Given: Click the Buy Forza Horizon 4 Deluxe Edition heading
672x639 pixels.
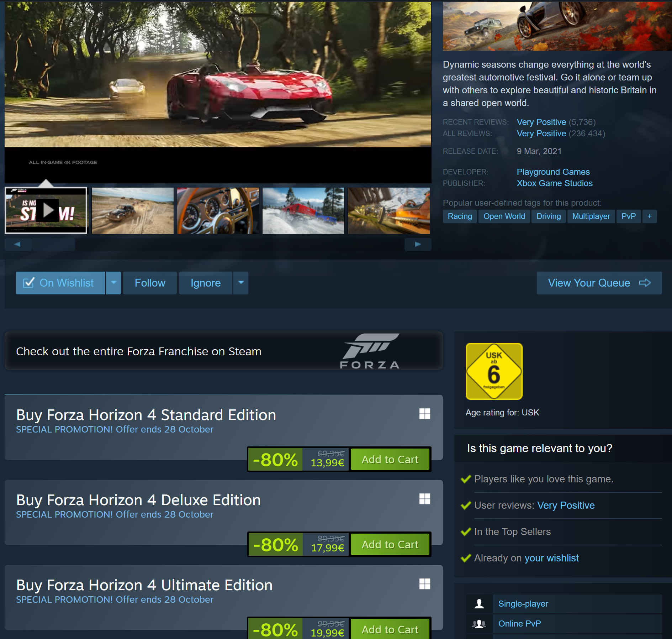Looking at the screenshot, I should point(138,500).
